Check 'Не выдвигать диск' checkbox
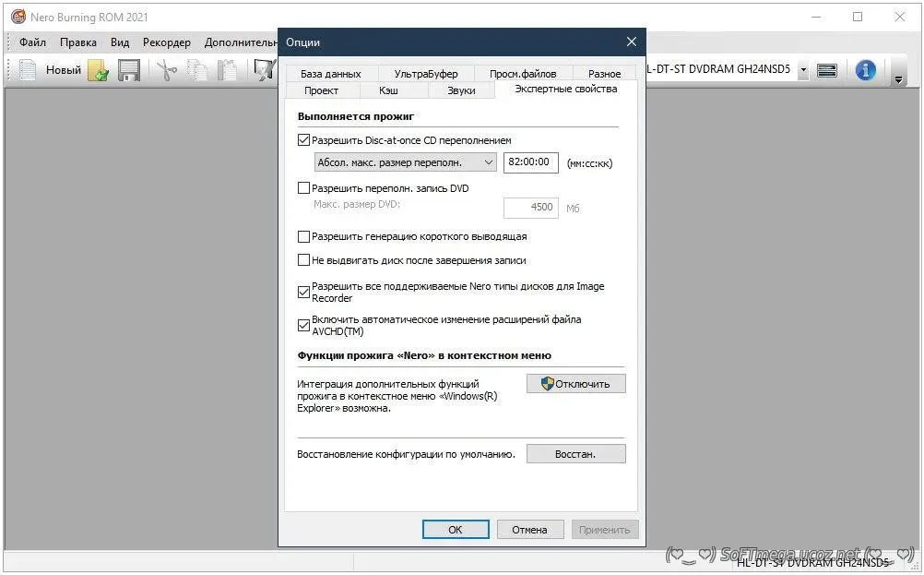Screen dimensions: 924x575 pyautogui.click(x=304, y=260)
